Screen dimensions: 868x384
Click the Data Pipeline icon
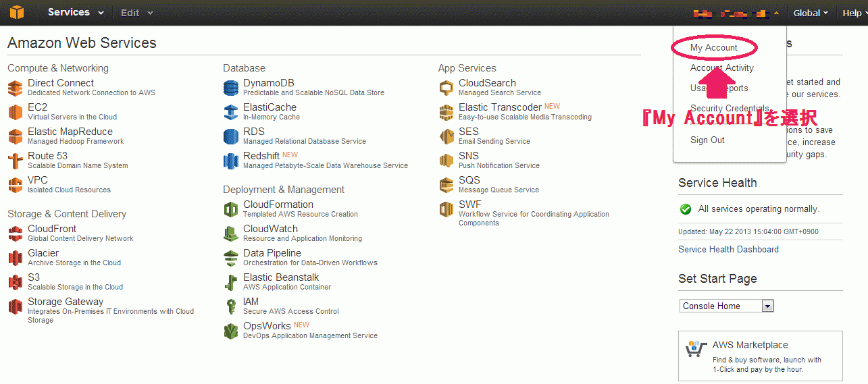tap(231, 258)
